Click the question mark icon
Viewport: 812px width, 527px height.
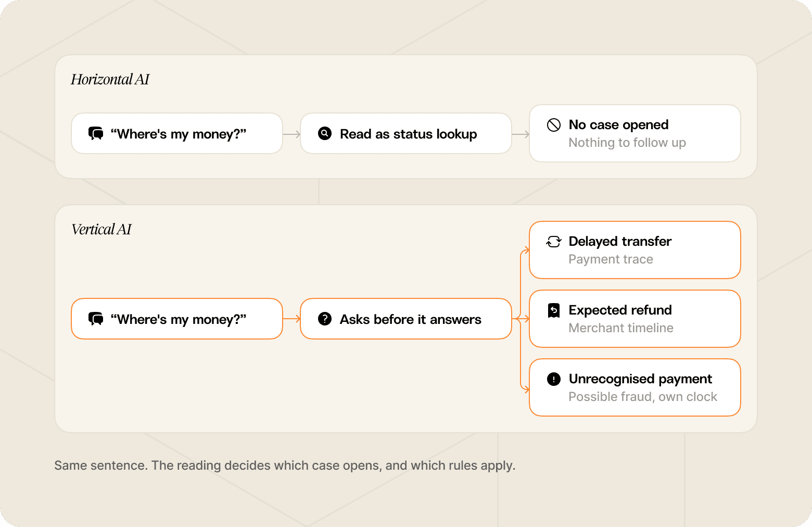click(325, 319)
